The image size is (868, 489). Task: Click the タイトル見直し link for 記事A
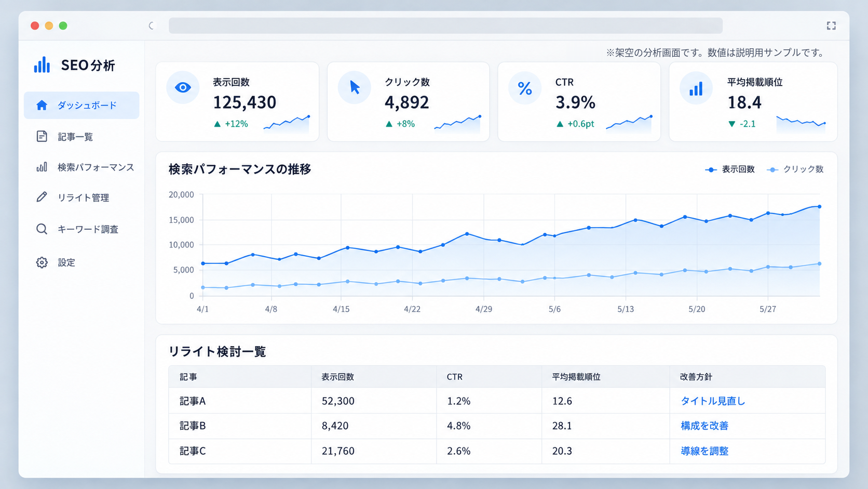[713, 401]
